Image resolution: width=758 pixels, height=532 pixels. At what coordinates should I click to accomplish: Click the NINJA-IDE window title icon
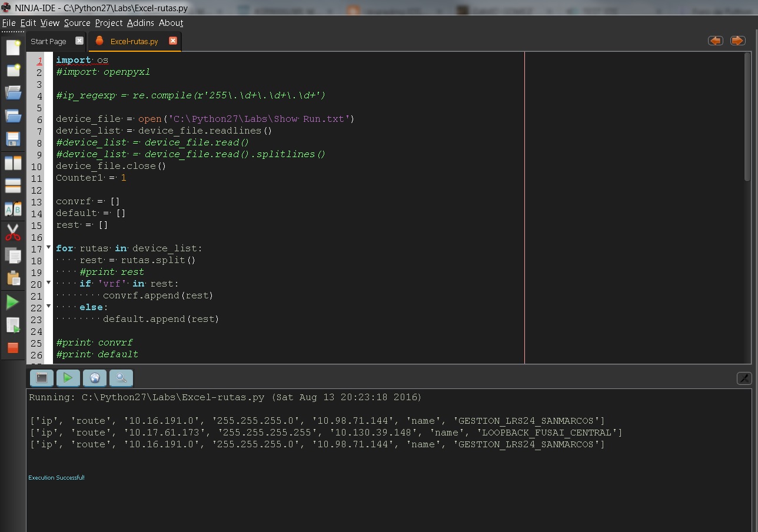pos(6,7)
